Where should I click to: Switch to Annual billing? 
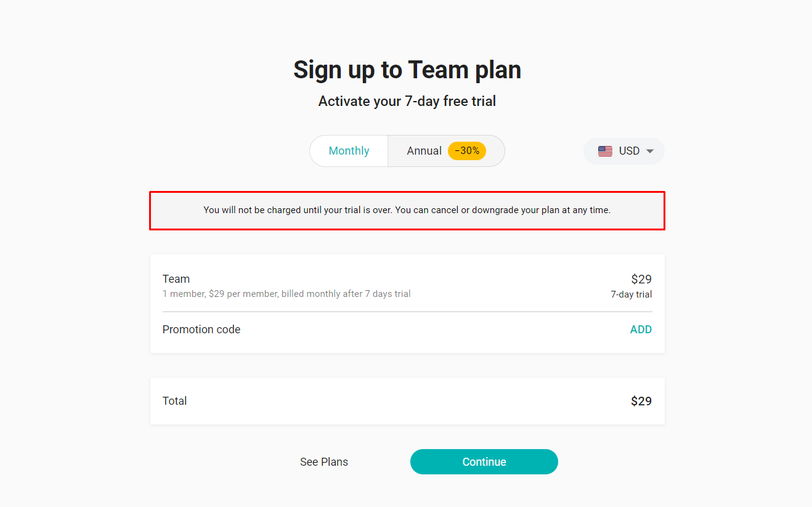[x=446, y=151]
